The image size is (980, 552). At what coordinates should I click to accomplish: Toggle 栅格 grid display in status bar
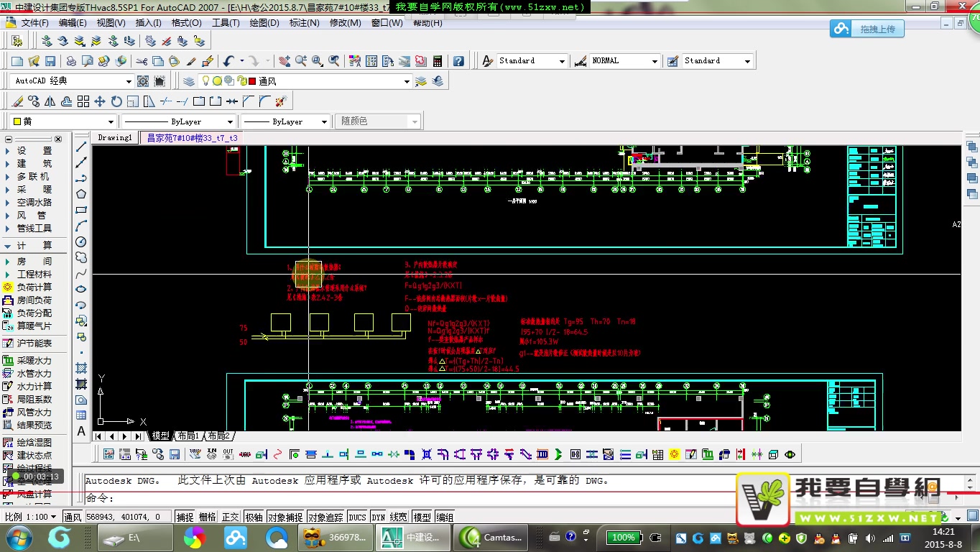(x=207, y=517)
